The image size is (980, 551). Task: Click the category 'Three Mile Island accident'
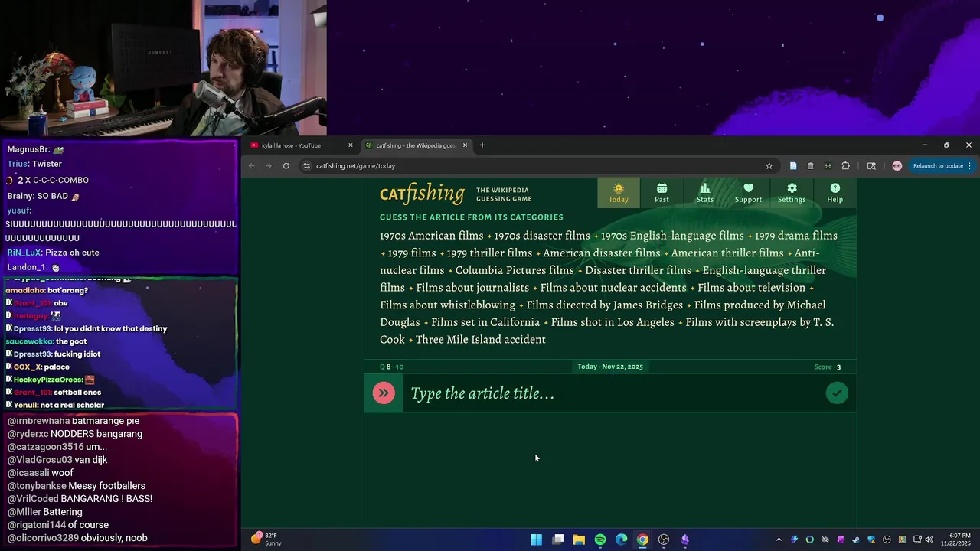[x=481, y=340]
